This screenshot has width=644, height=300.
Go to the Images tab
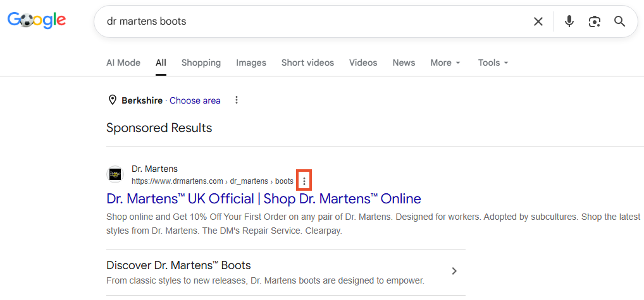pos(251,63)
